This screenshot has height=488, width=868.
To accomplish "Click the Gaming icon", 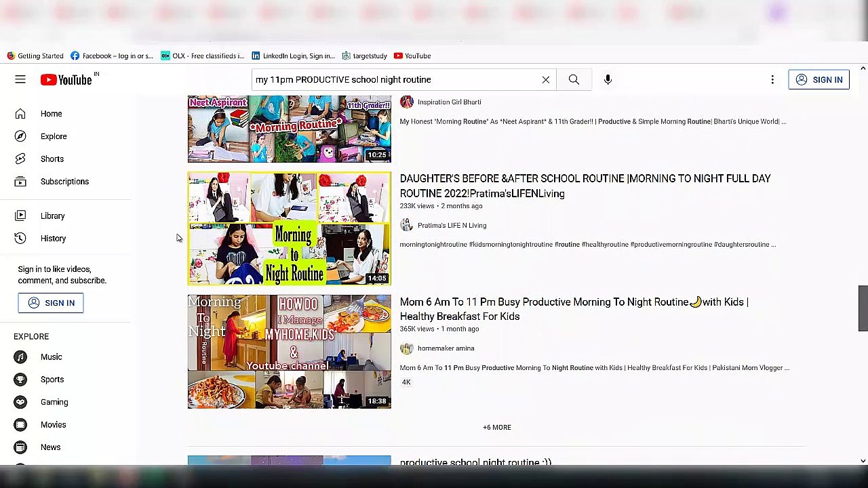I will (x=20, y=402).
